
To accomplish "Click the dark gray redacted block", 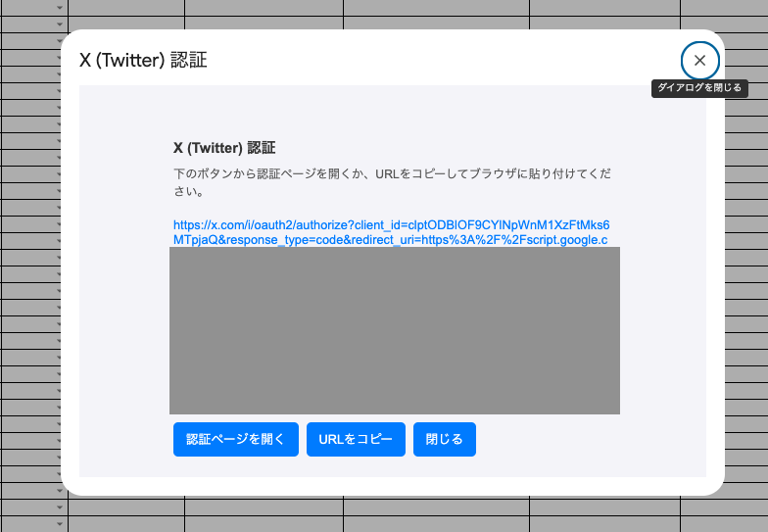I will tap(394, 330).
